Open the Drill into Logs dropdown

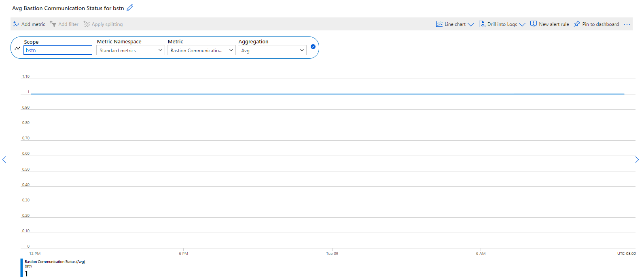[502, 24]
